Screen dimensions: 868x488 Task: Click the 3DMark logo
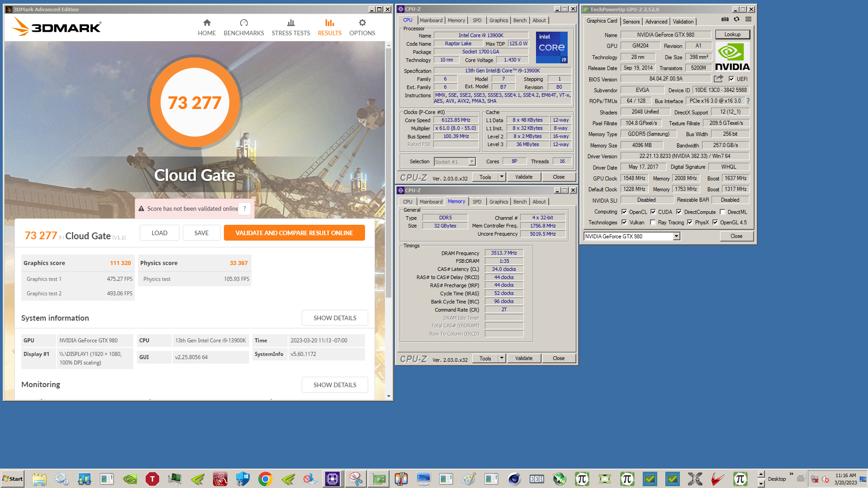57,27
